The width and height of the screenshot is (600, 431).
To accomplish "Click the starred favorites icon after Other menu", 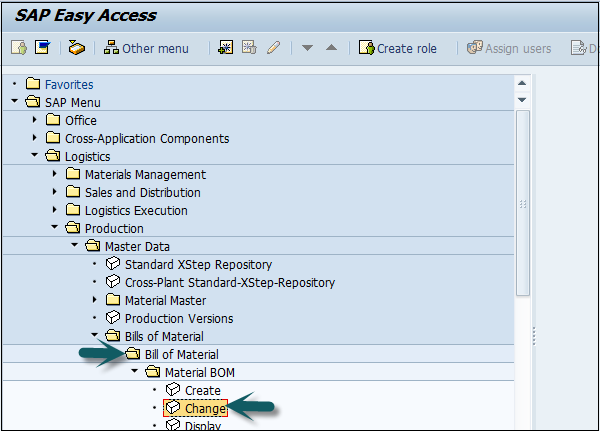I will point(227,48).
